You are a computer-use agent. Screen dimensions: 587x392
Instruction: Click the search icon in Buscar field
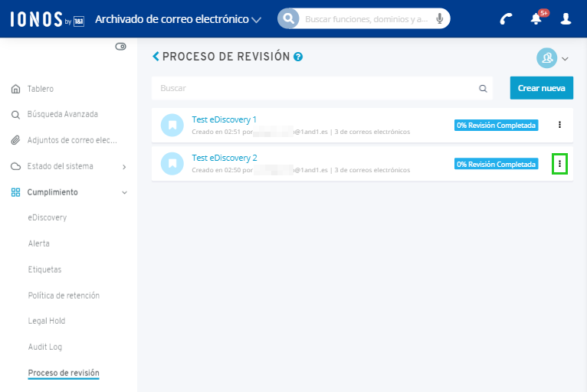click(x=483, y=89)
